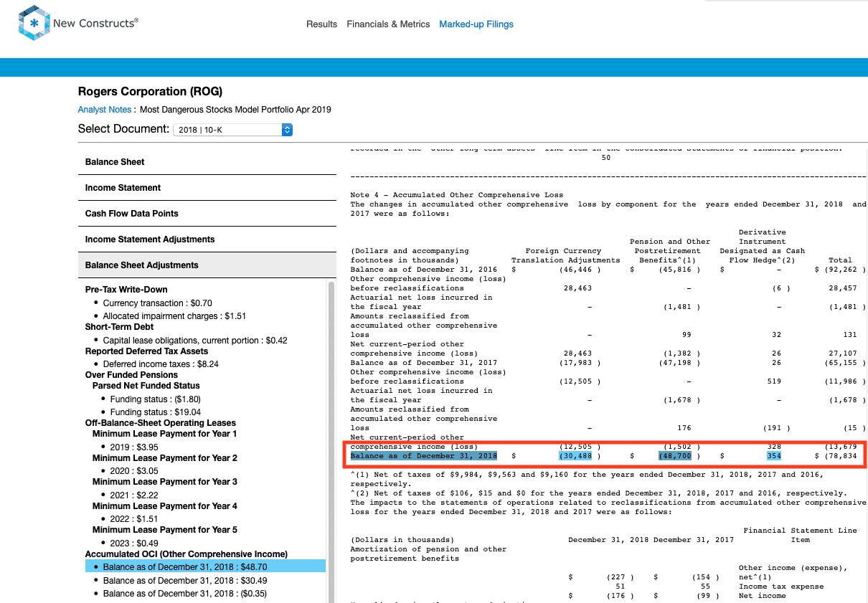Select Allocated impairment charges : $1.51
This screenshot has width=868, height=603.
[x=174, y=316]
